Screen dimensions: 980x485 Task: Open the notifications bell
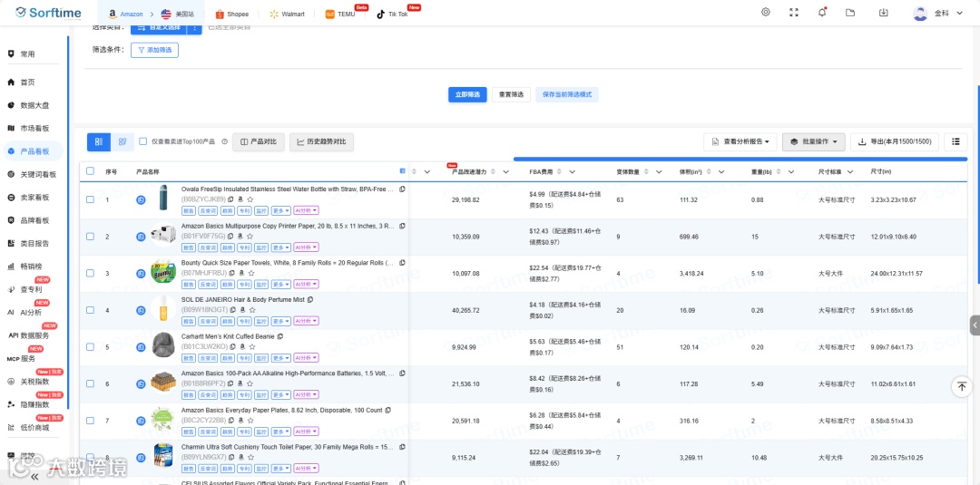(822, 13)
